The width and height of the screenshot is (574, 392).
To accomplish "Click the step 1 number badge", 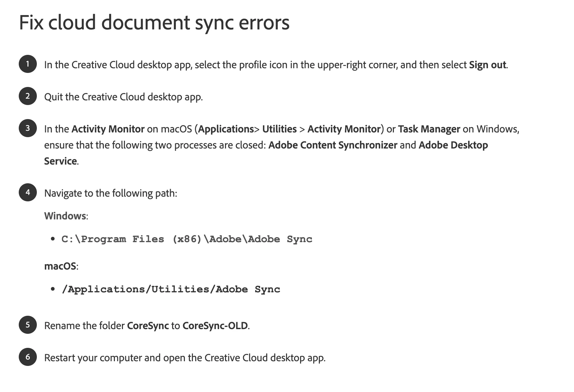I will [x=28, y=64].
